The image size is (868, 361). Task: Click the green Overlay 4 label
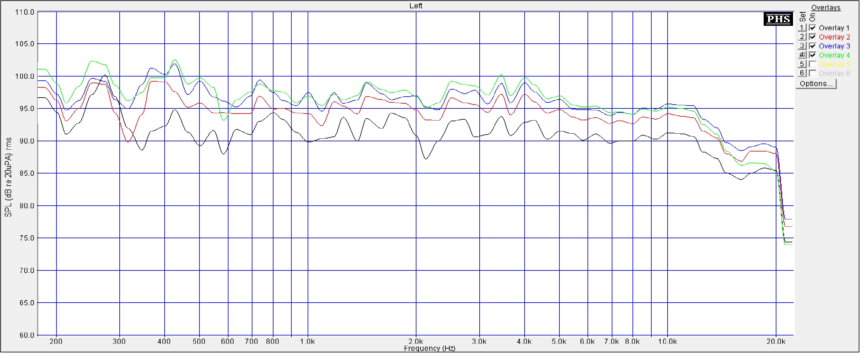(834, 55)
